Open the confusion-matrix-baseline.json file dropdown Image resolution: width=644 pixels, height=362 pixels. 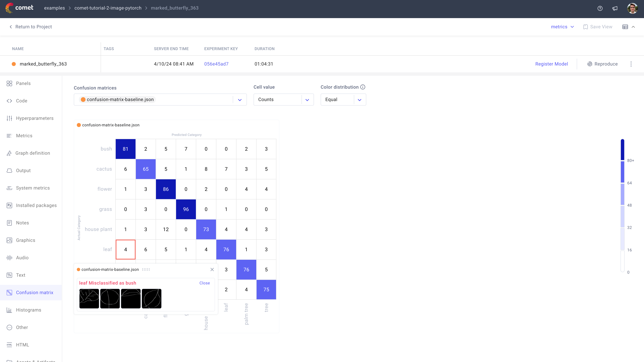pyautogui.click(x=239, y=99)
